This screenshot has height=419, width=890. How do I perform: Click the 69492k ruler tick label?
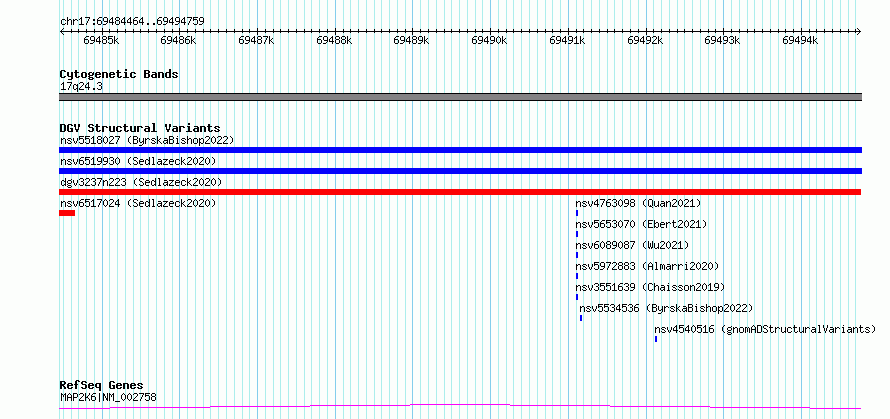click(x=645, y=40)
